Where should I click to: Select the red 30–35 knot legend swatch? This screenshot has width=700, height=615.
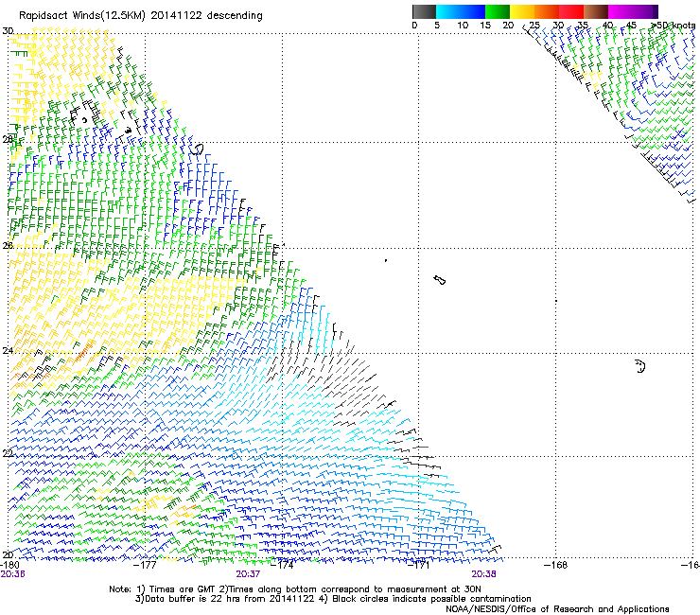click(571, 11)
